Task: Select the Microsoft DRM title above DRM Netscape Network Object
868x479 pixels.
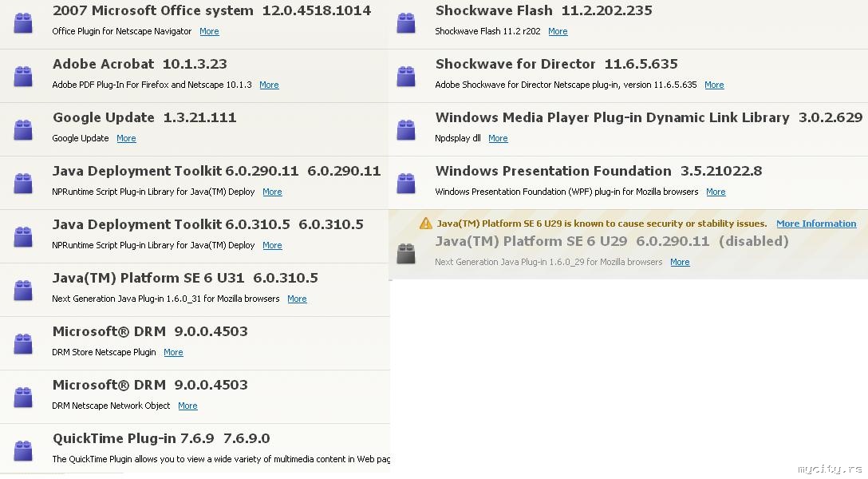Action: [150, 385]
